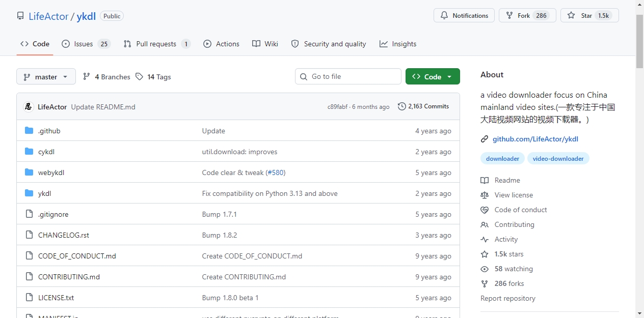Open the ykdl repository name link
This screenshot has height=318, width=644.
pos(86,16)
